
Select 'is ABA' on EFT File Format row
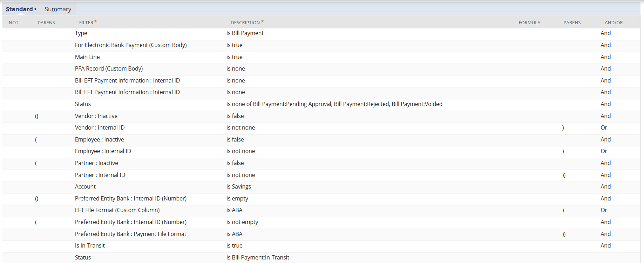(x=234, y=210)
